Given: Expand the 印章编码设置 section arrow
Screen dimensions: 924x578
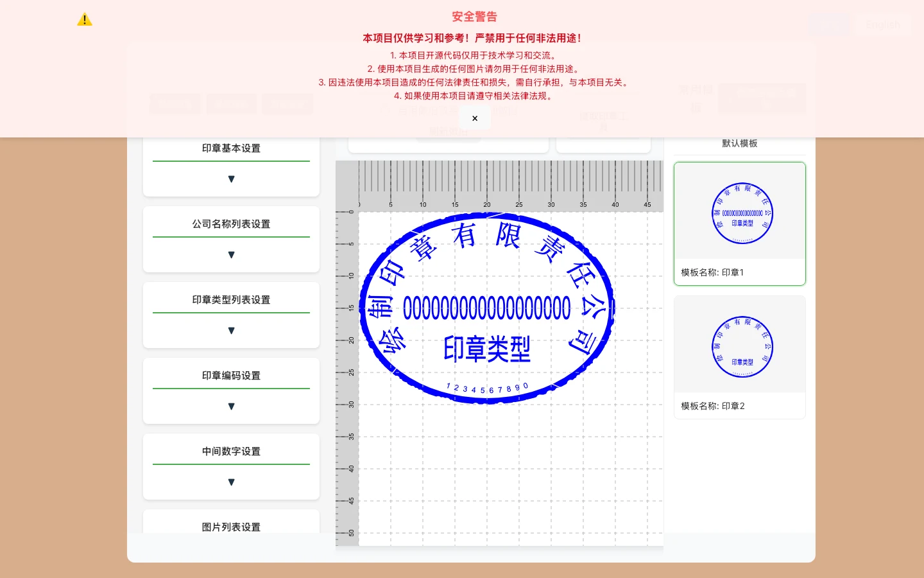Looking at the screenshot, I should pos(231,407).
